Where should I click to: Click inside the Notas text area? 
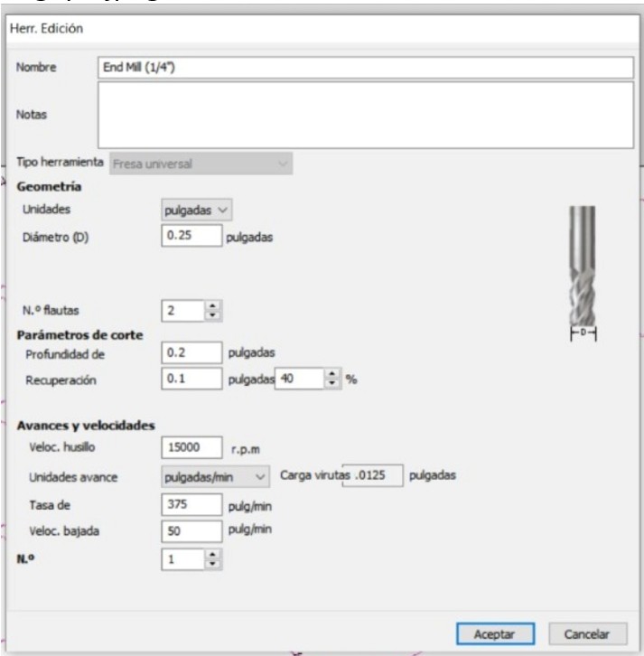(x=366, y=115)
